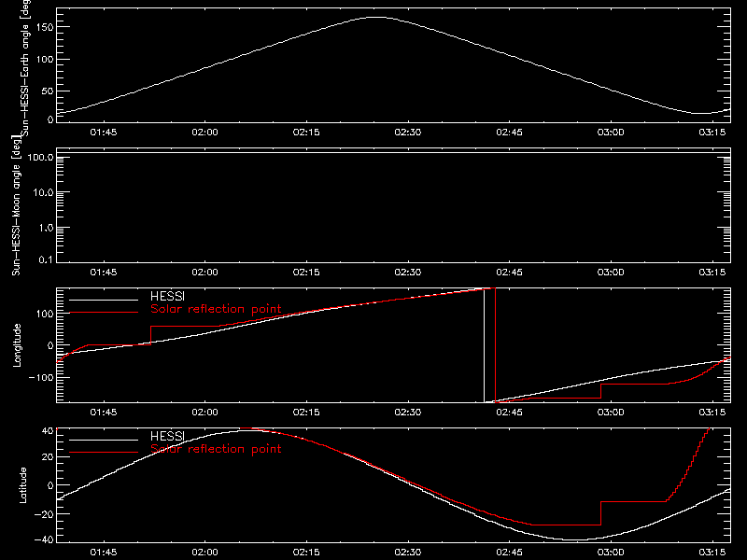Click the red legend line in Latitude plot

(x=104, y=453)
